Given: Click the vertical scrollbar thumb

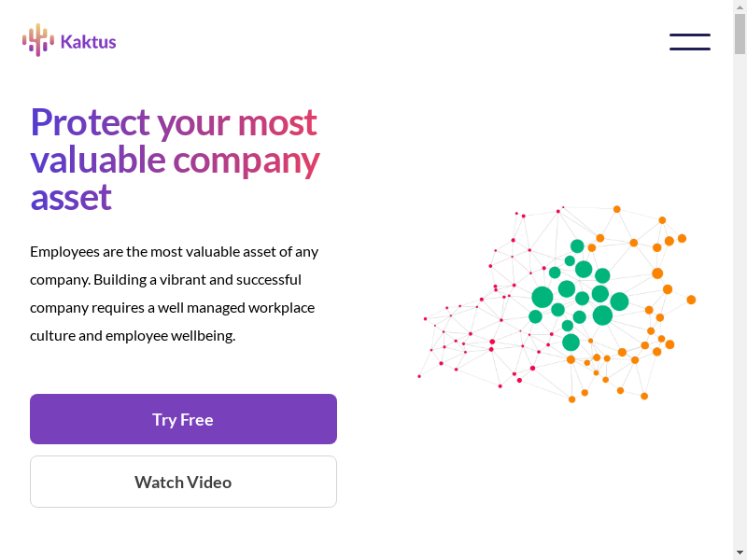Looking at the screenshot, I should tap(740, 34).
